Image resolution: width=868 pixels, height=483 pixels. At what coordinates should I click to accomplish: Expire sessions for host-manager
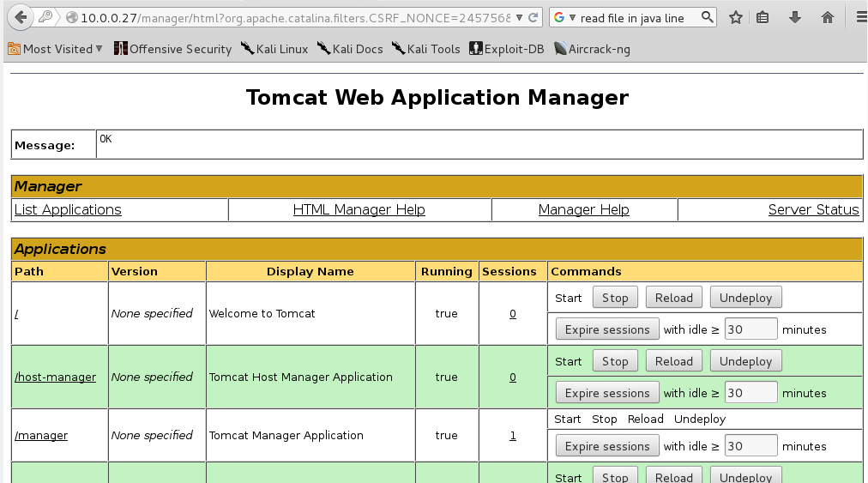pyautogui.click(x=607, y=393)
